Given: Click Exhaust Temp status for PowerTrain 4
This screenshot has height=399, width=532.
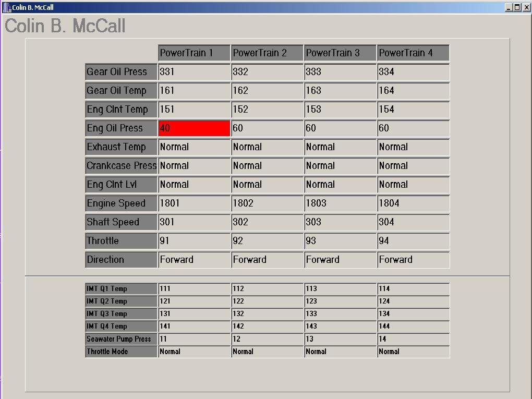Looking at the screenshot, I should click(413, 147).
